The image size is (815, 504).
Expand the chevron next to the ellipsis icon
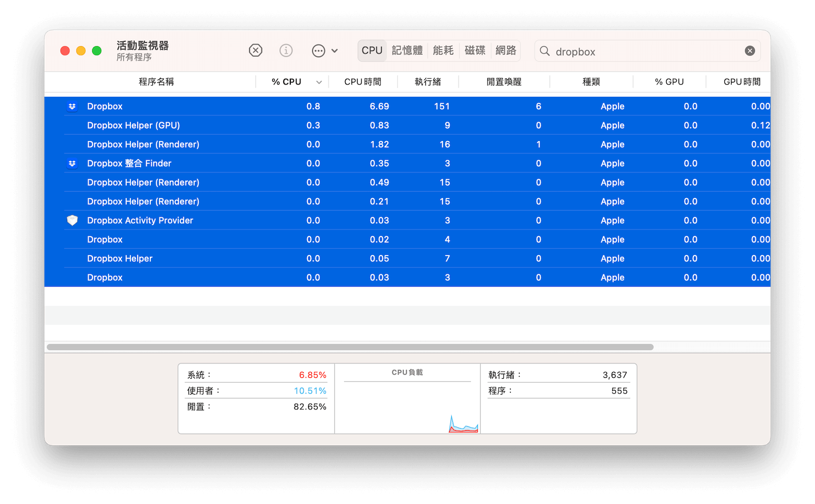[335, 51]
